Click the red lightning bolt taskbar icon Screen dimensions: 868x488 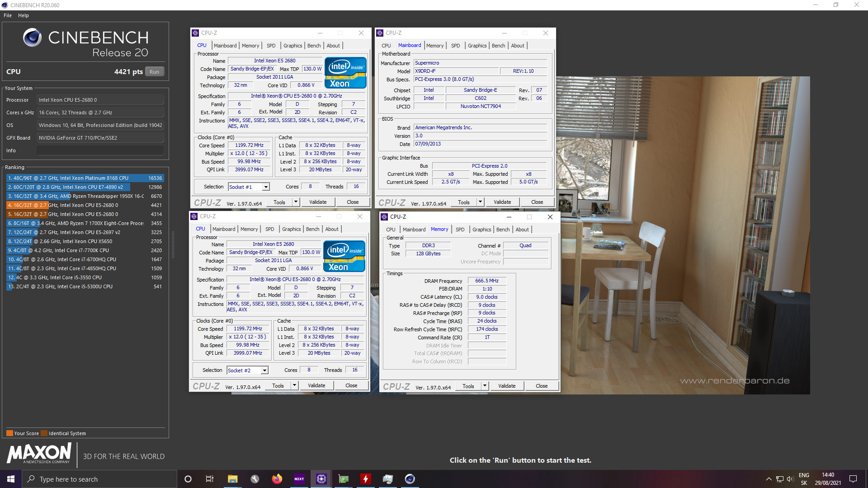pos(365,479)
